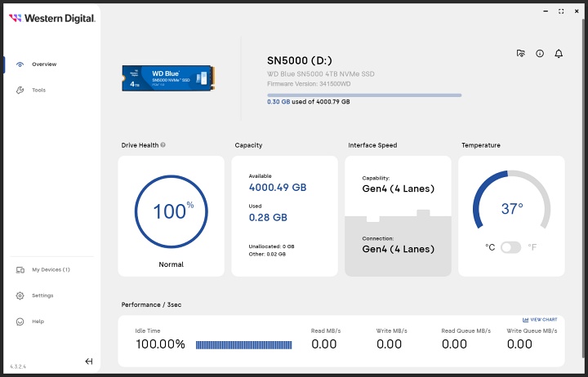588x377 pixels.
Task: Open the Help section
Action: (38, 322)
